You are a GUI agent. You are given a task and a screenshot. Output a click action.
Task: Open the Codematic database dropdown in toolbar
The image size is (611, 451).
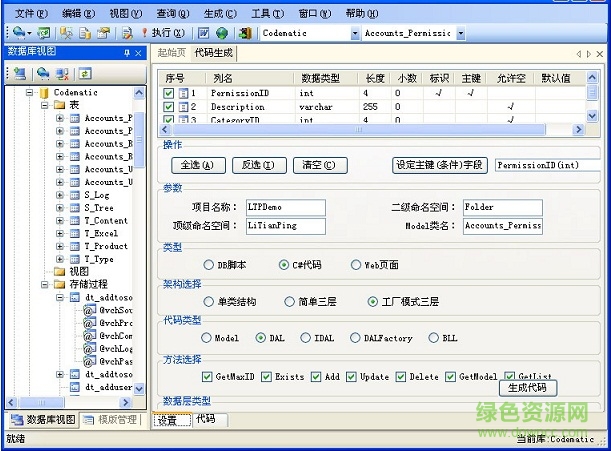[x=355, y=34]
